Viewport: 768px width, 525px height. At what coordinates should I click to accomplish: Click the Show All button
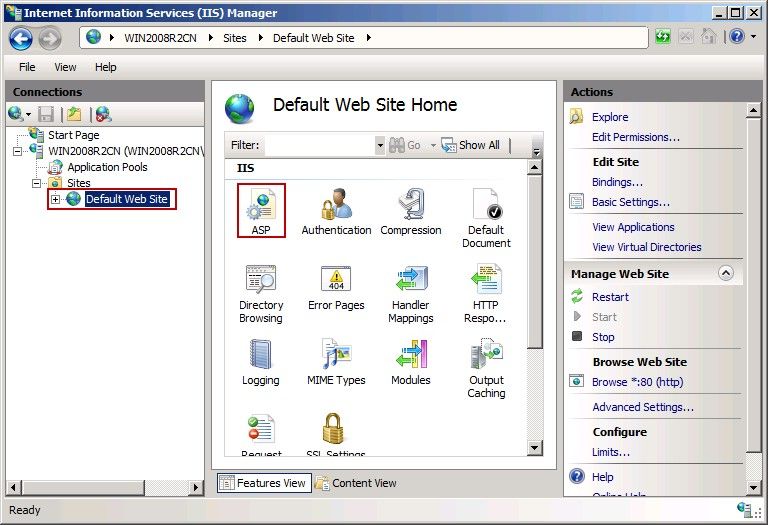[x=470, y=145]
